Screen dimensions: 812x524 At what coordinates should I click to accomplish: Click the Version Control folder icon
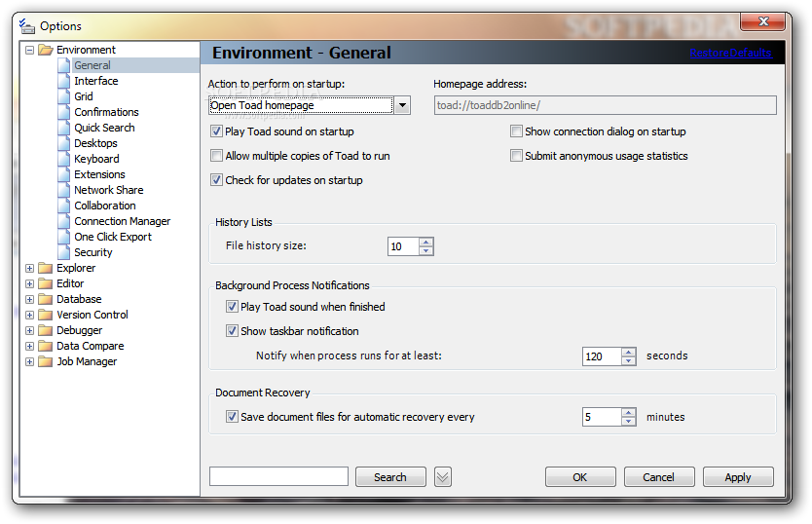(46, 315)
